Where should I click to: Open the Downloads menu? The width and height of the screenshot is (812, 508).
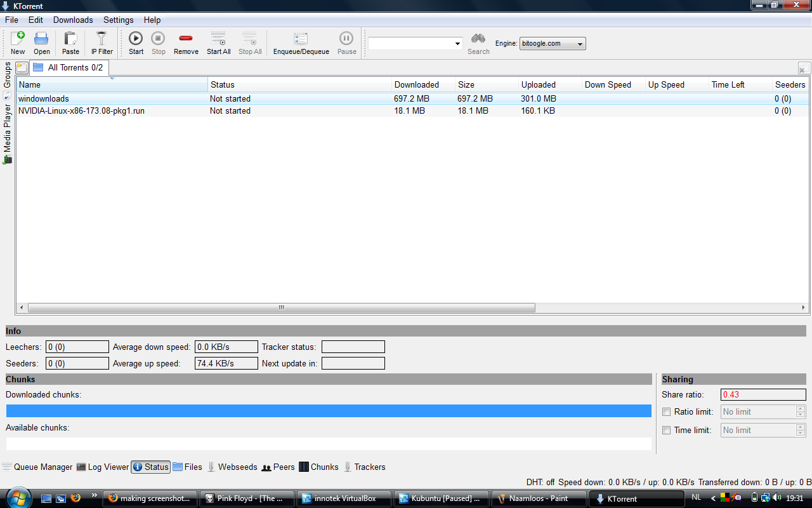tap(73, 20)
